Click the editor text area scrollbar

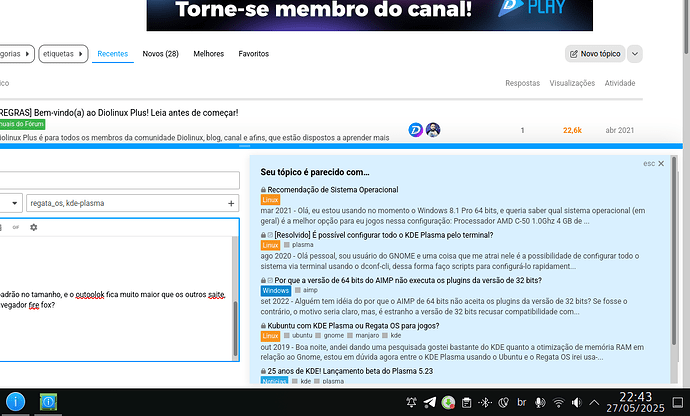235,328
